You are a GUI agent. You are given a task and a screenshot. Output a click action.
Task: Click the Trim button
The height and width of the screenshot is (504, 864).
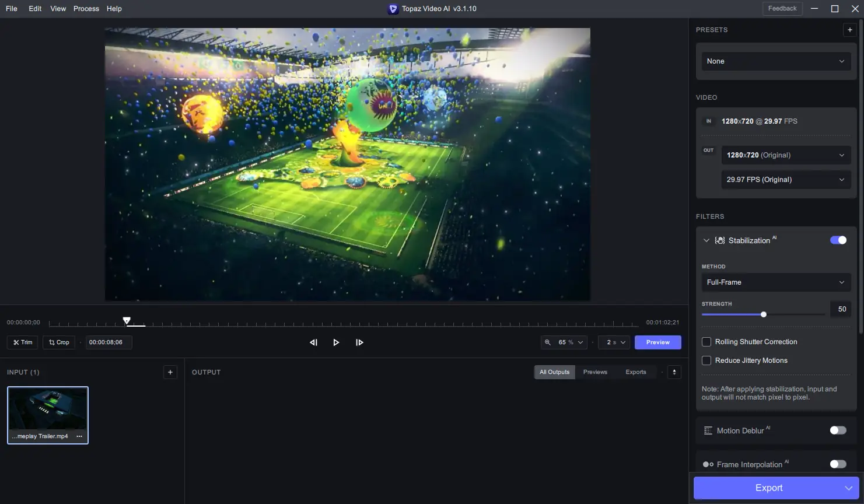pyautogui.click(x=23, y=342)
